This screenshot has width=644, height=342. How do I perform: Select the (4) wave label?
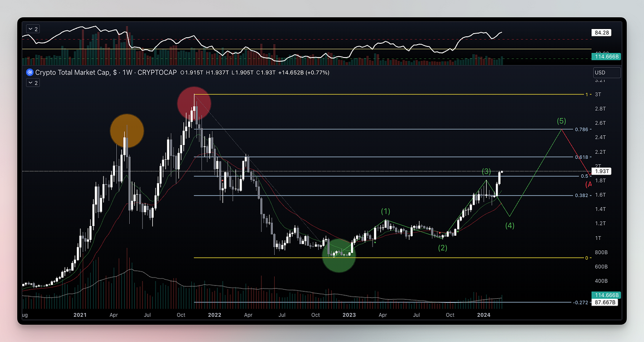pyautogui.click(x=510, y=226)
